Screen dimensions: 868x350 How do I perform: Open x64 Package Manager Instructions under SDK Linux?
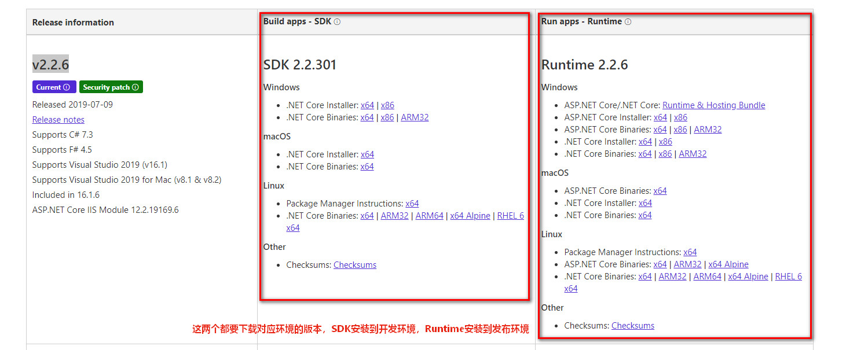click(x=412, y=203)
